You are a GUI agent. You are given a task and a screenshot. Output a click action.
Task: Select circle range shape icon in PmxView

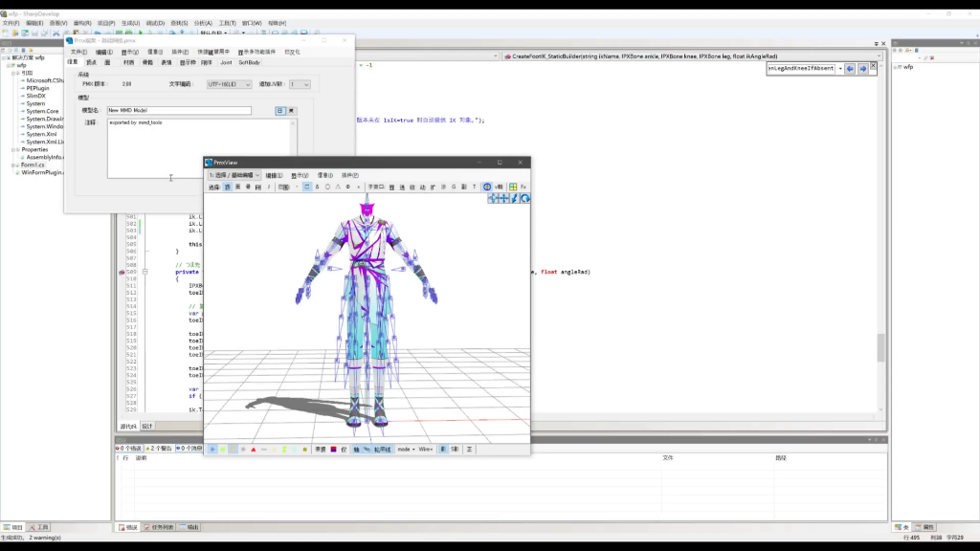pyautogui.click(x=327, y=187)
